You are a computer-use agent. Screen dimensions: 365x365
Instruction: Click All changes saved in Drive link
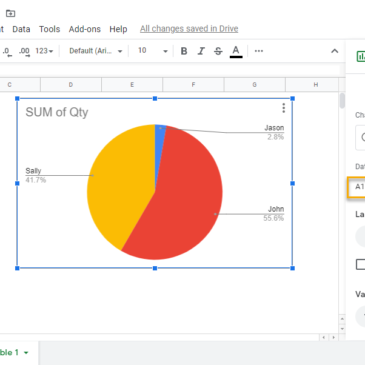pyautogui.click(x=189, y=29)
